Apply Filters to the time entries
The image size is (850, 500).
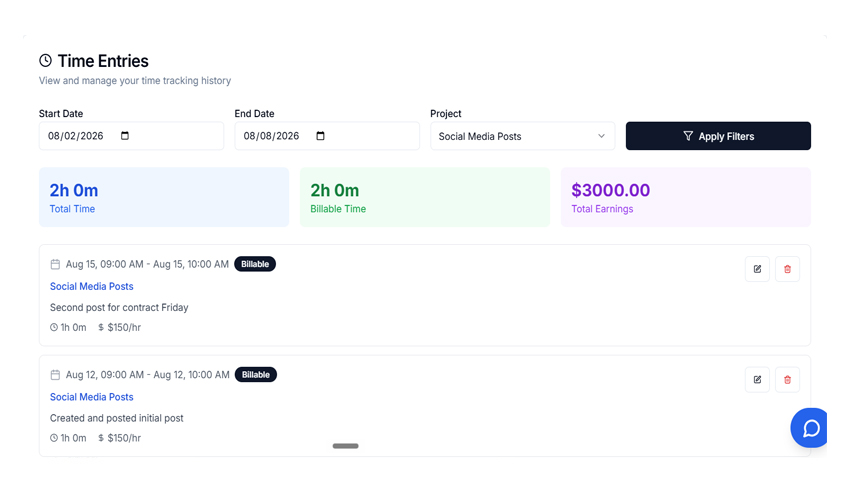tap(718, 136)
